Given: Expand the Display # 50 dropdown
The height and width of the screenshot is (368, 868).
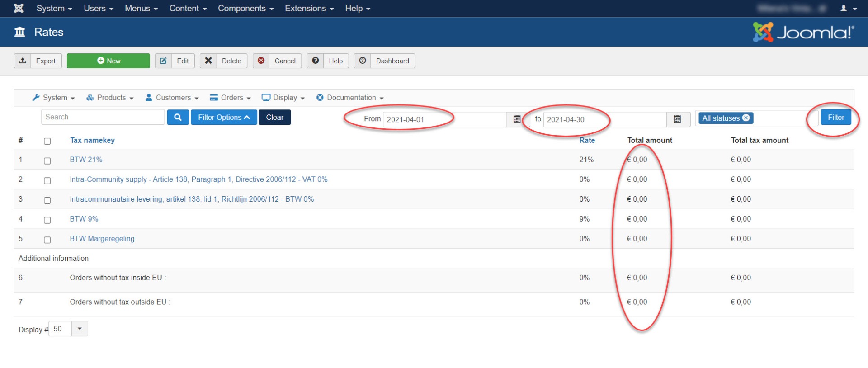Looking at the screenshot, I should pos(80,329).
